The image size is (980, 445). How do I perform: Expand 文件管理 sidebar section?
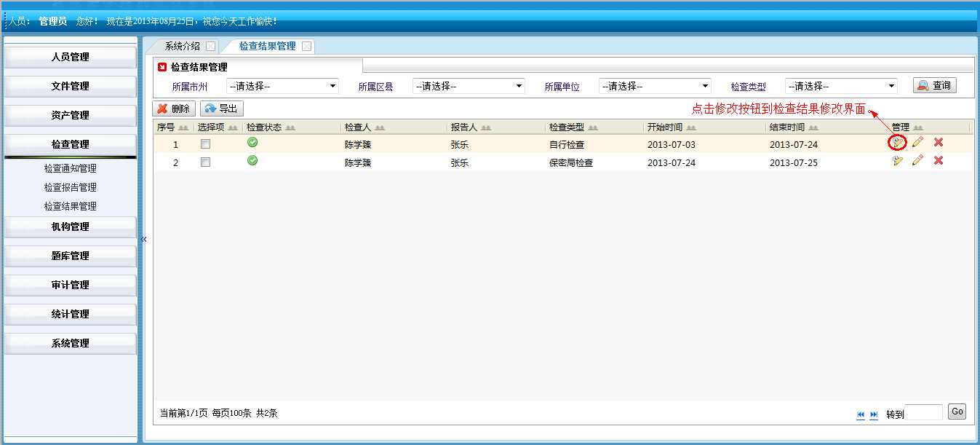(x=71, y=86)
